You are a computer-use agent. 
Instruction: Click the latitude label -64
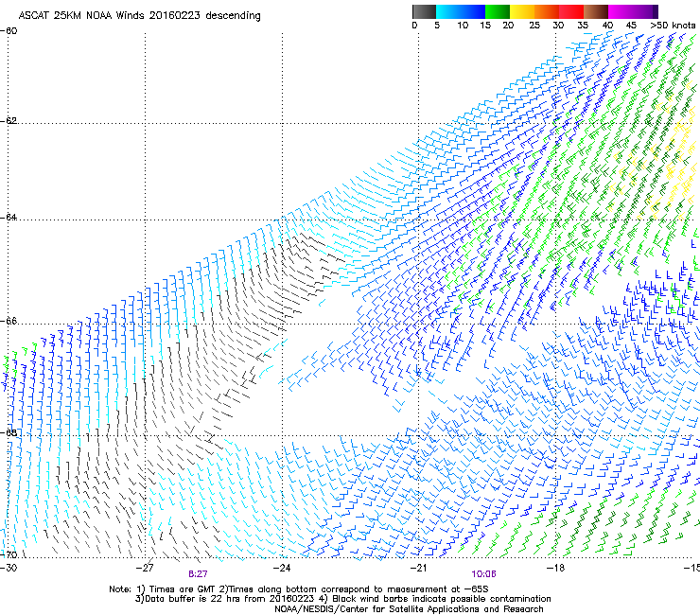pyautogui.click(x=9, y=217)
